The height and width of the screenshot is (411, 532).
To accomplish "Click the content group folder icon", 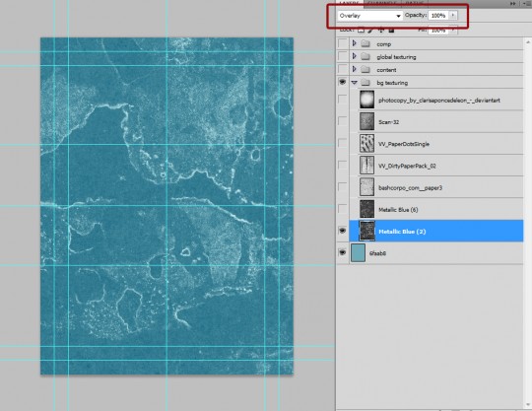I will point(366,70).
